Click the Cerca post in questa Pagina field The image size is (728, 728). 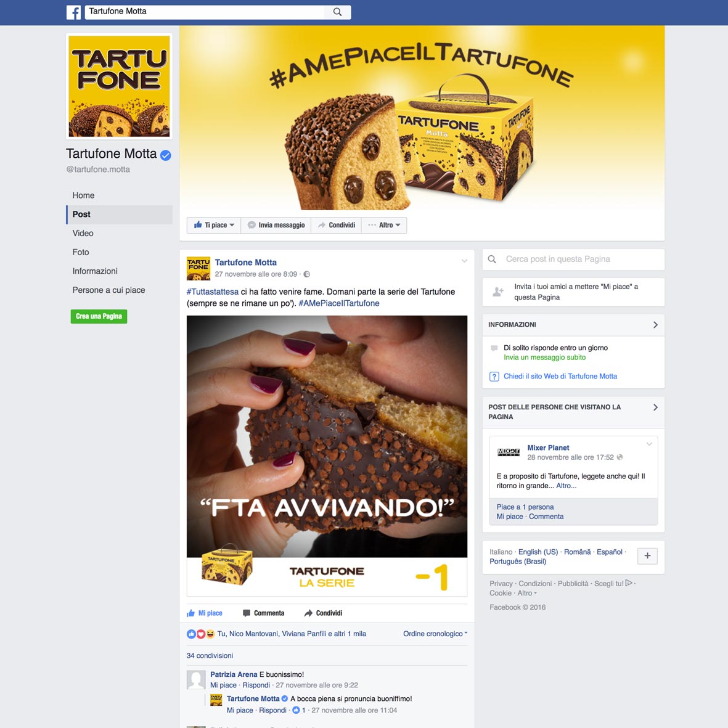(573, 260)
